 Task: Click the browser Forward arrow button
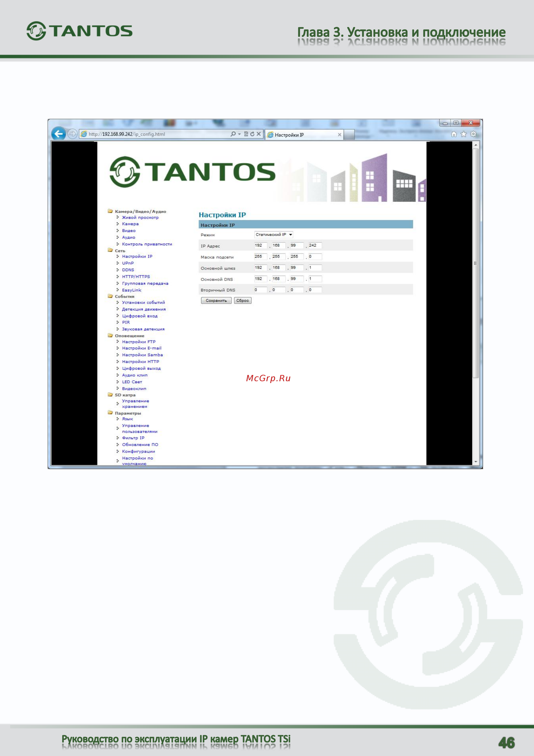pos(72,134)
